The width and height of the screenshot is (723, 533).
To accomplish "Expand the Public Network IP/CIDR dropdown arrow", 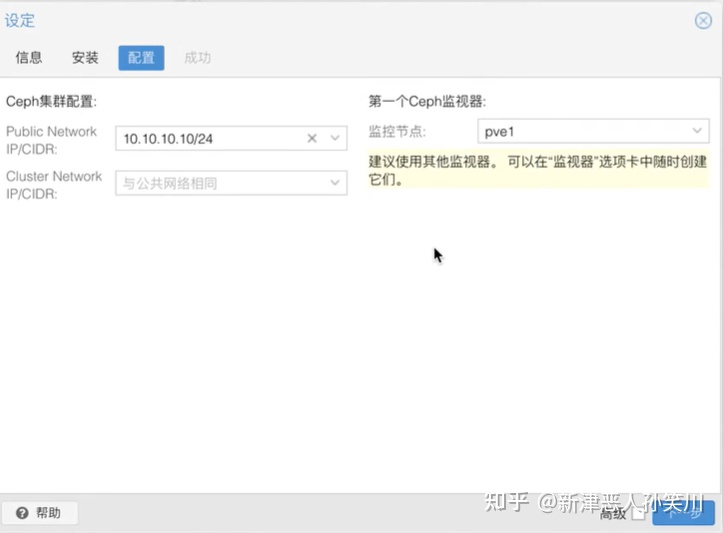I will (335, 139).
